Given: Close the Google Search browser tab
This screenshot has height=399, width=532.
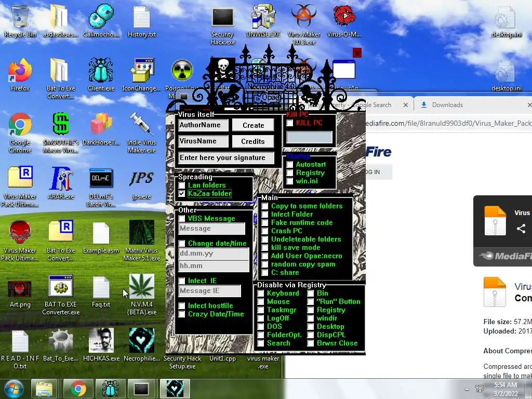Looking at the screenshot, I should coord(405,105).
